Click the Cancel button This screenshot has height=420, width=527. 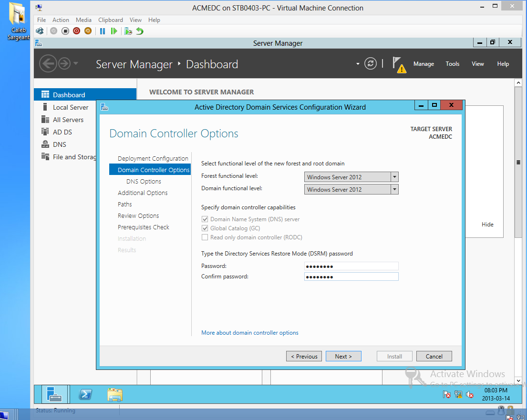[x=434, y=356]
